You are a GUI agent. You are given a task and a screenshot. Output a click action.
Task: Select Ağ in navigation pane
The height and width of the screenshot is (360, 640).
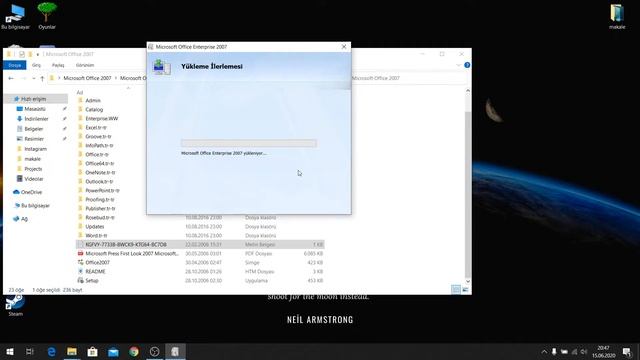point(24,219)
